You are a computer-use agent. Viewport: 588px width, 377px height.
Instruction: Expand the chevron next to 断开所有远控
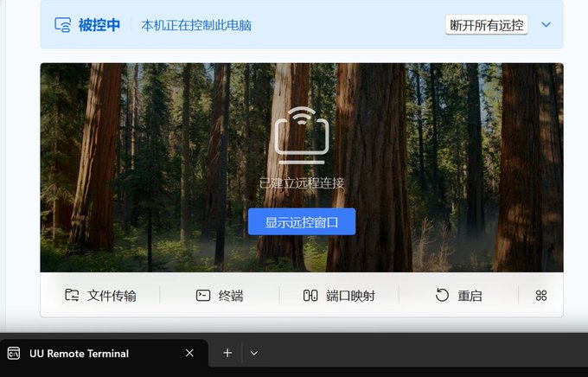pos(546,25)
